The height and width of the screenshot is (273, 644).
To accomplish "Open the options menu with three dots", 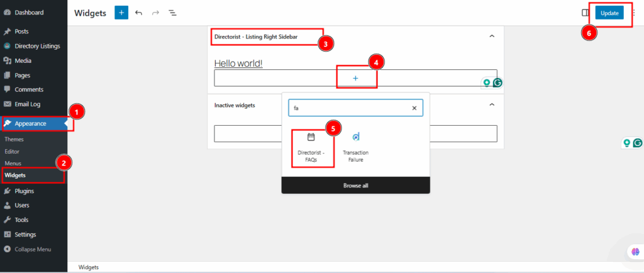I will [x=633, y=13].
